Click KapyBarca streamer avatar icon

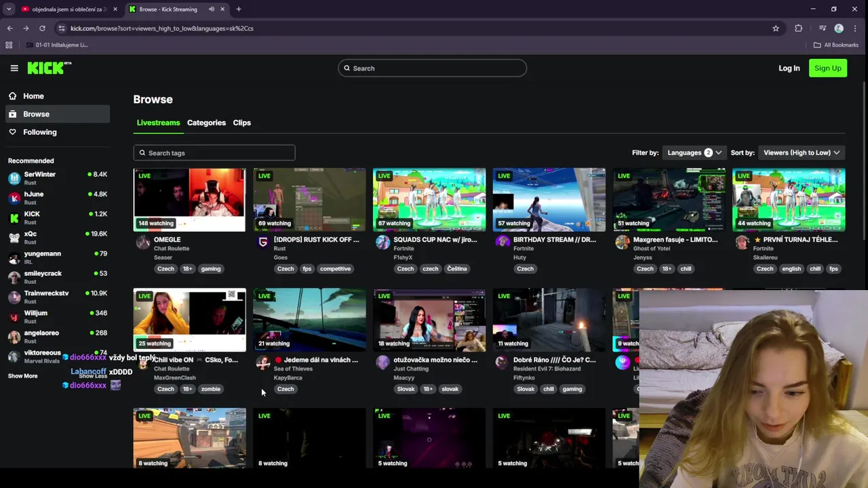point(263,363)
